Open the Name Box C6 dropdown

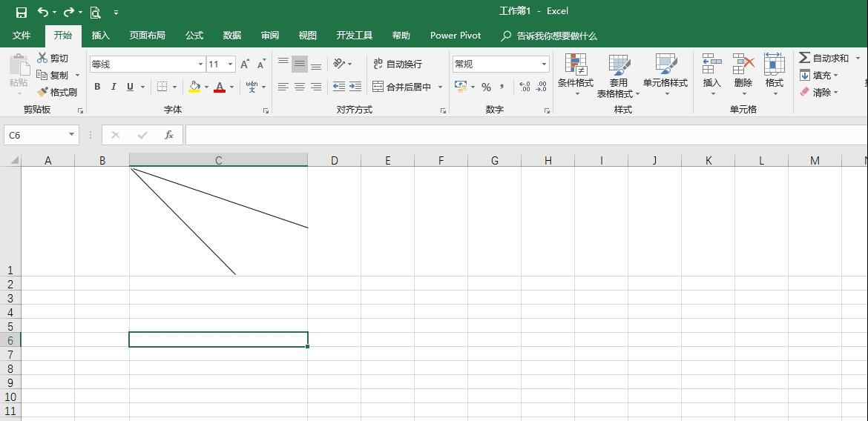[71, 135]
